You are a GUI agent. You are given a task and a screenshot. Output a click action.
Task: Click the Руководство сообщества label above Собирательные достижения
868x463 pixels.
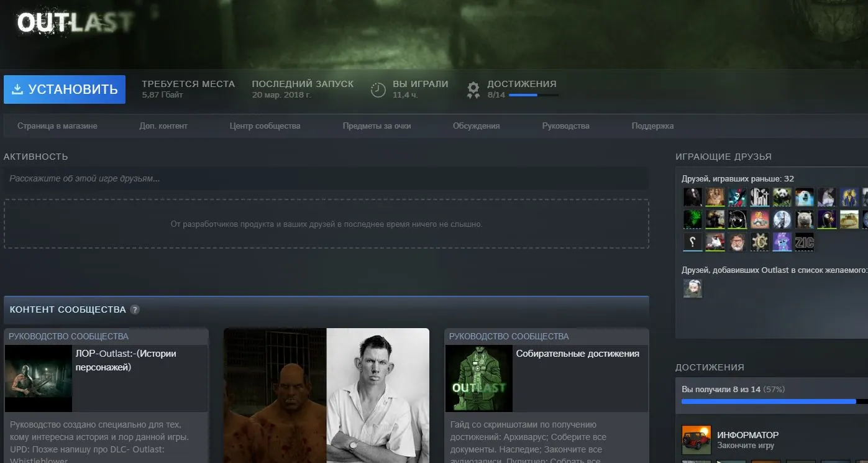point(509,336)
